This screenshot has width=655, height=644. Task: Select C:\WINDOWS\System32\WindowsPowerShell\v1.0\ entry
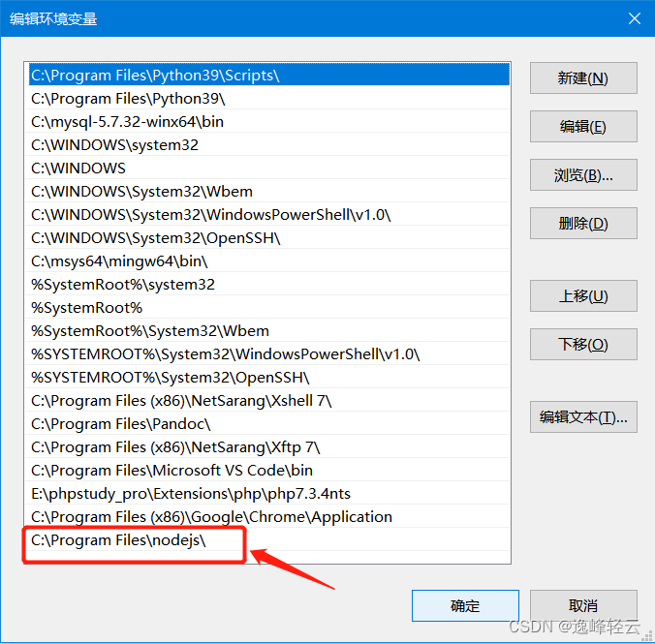[x=269, y=215]
